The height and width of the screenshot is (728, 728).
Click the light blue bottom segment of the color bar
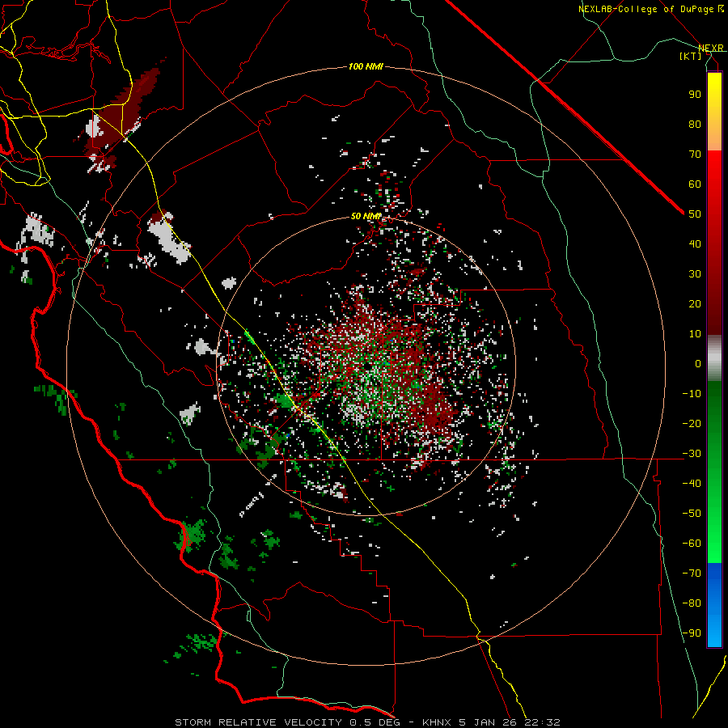(714, 632)
